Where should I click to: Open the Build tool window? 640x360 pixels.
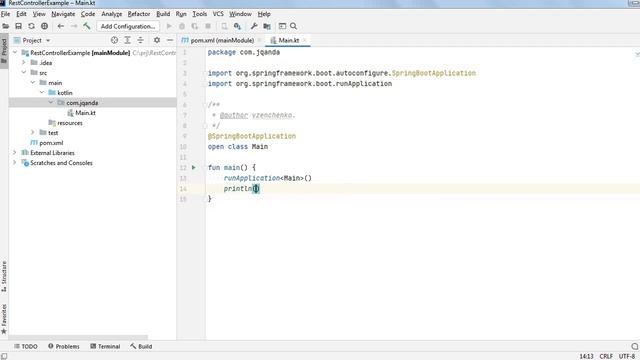pos(141,347)
